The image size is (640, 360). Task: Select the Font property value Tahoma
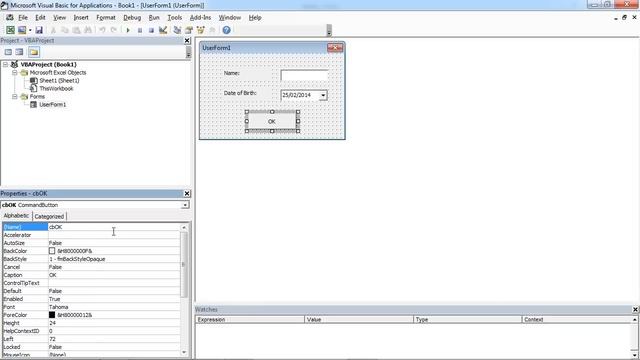pos(113,307)
